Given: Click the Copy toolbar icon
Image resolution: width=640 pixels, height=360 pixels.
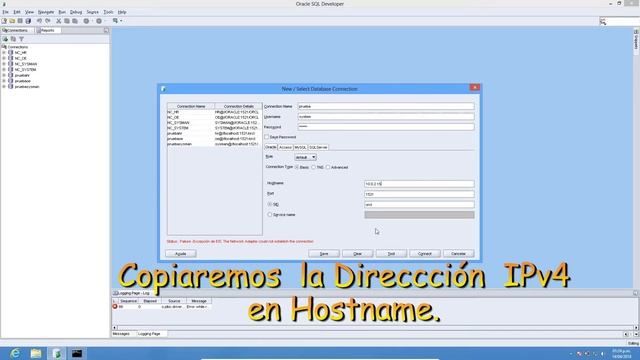Looking at the screenshot, I should (x=67, y=21).
